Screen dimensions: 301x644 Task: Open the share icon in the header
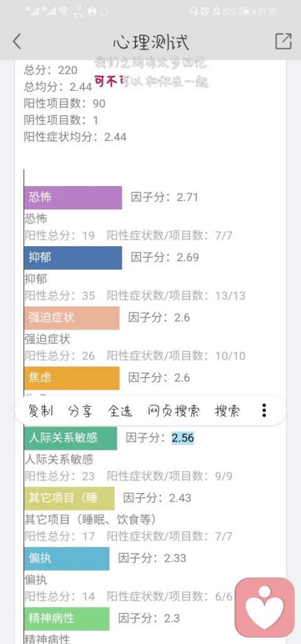(283, 41)
